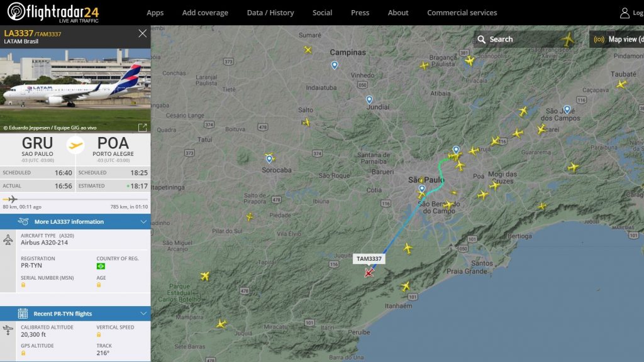
Task: Click the Airbus A320-214 aircraft type text
Action: coord(45,243)
